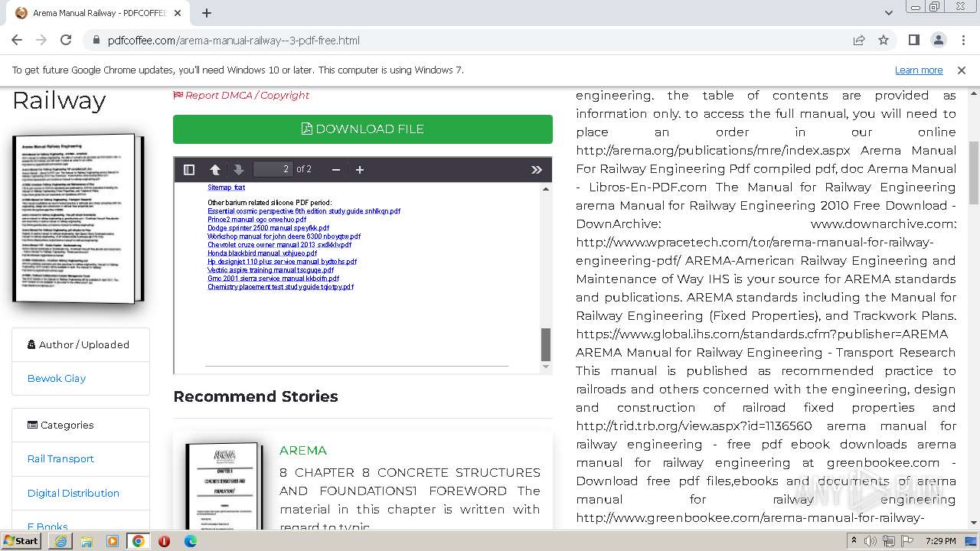Open the Chrome side panel
This screenshot has width=980, height=551.
coord(913,40)
